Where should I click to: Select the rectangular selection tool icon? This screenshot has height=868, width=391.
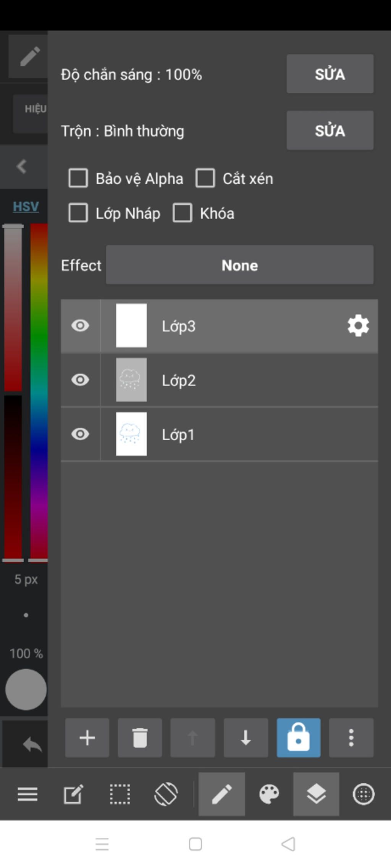[x=120, y=794]
